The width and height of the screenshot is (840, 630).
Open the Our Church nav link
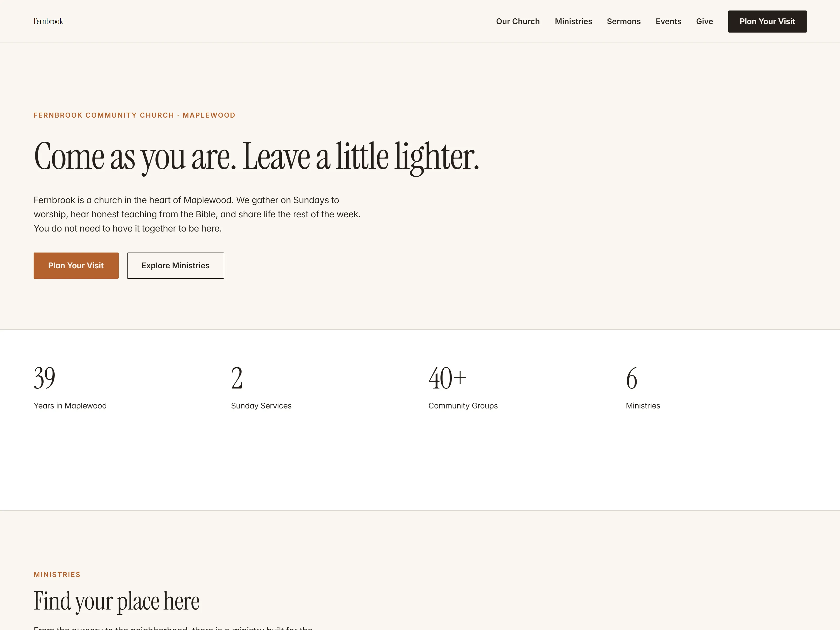click(x=518, y=21)
